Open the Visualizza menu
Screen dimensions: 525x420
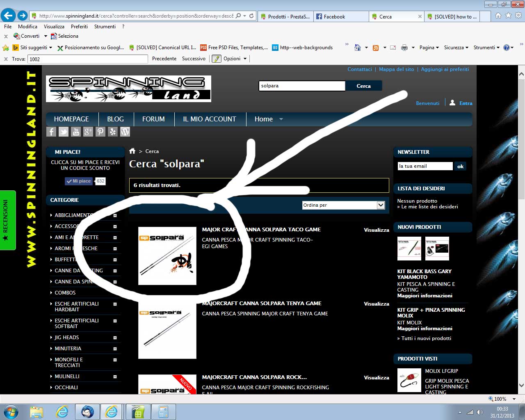[x=54, y=26]
